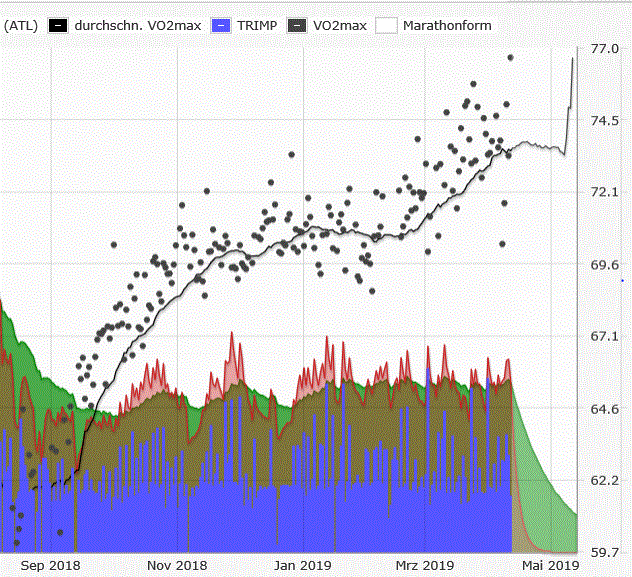Click the Mrz 2019 x-axis label
This screenshot has width=632, height=577.
point(424,564)
